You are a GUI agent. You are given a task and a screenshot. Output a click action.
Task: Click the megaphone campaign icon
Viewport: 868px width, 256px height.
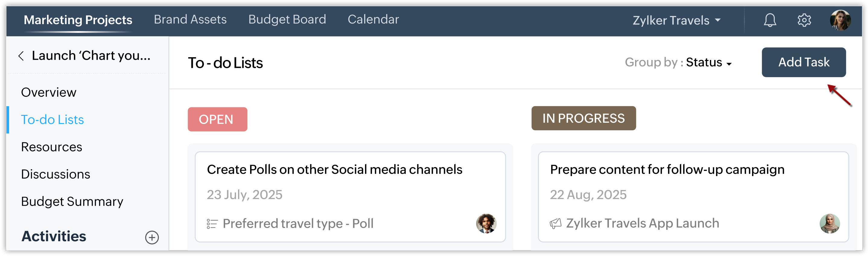coord(555,223)
